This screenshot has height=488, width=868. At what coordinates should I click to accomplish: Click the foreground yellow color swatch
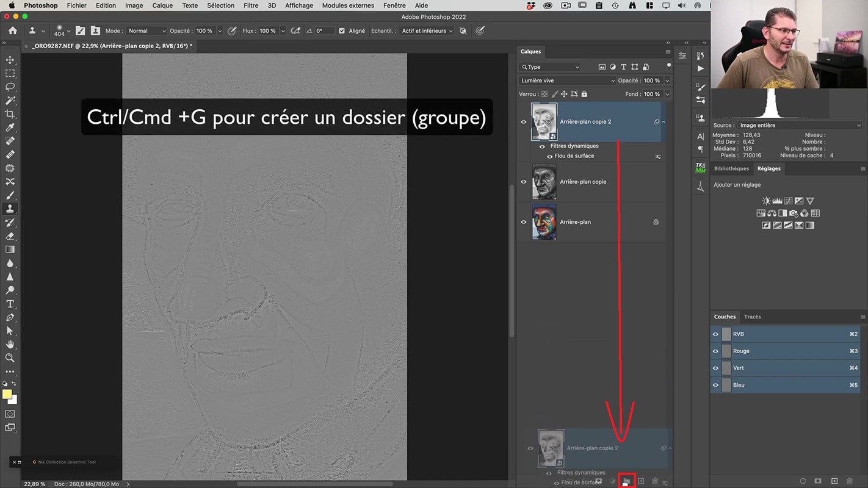pyautogui.click(x=7, y=395)
